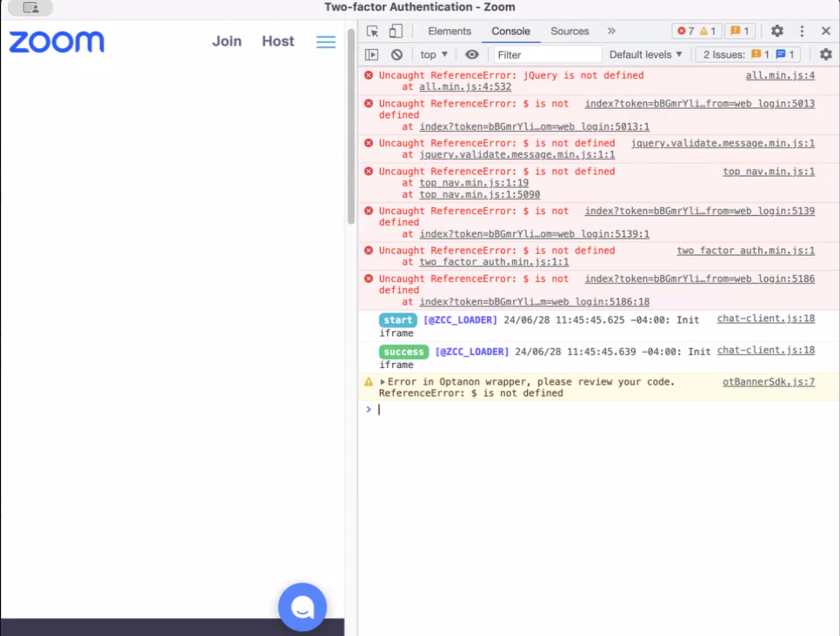Expand more DevTools tabs chevron
840x636 pixels.
click(611, 31)
